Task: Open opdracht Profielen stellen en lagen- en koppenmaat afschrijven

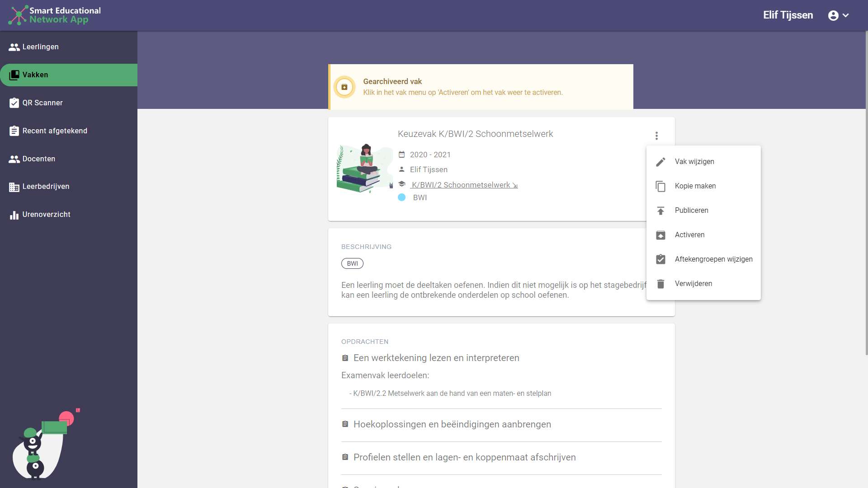Action: point(464,457)
